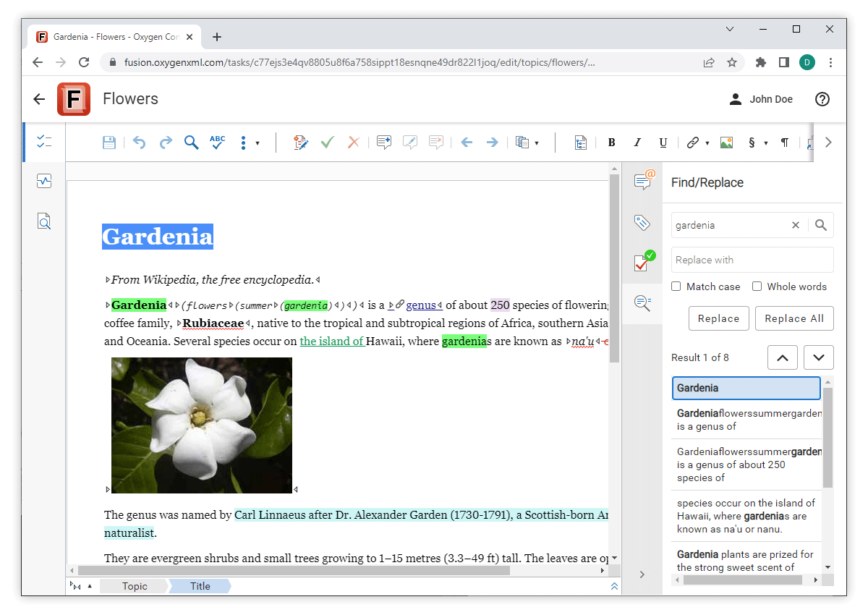Screen dimensions: 868x615
Task: Open the tasks checklist sidebar tab
Action: point(44,142)
